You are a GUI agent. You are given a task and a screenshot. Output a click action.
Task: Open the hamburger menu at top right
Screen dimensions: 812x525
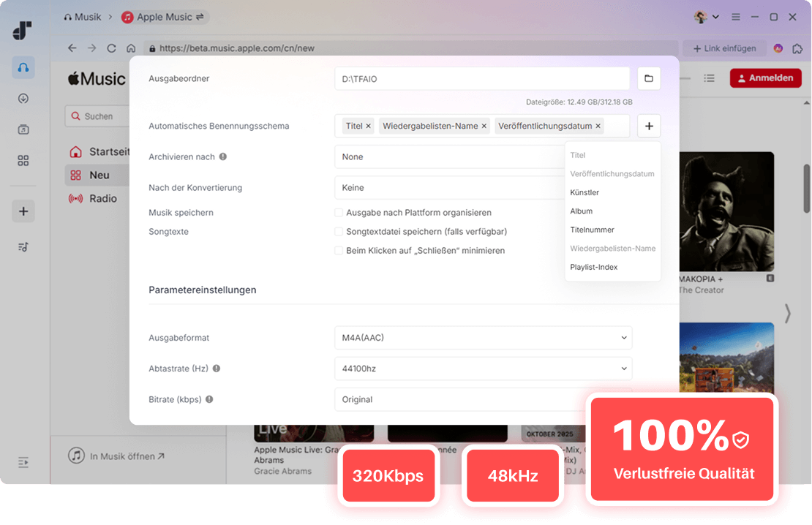(x=734, y=16)
